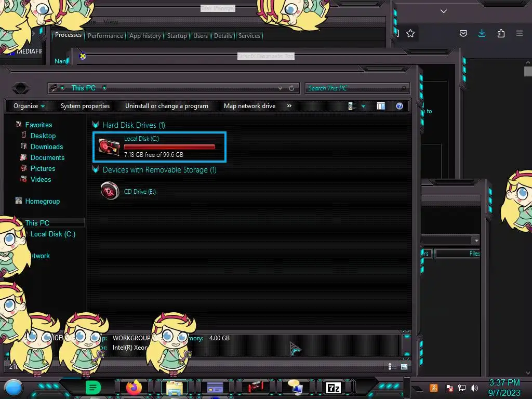This screenshot has height=399, width=532.
Task: Switch to Task Manager App history tab
Action: [x=145, y=36]
